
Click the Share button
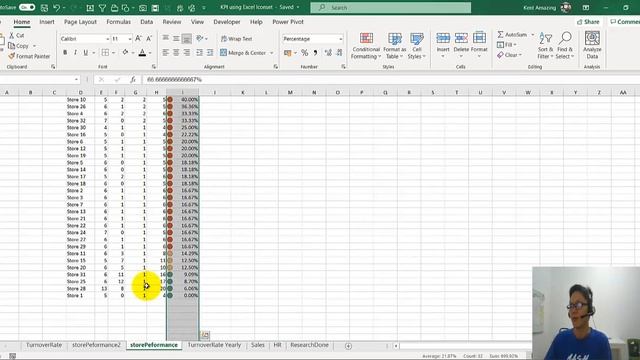(588, 22)
